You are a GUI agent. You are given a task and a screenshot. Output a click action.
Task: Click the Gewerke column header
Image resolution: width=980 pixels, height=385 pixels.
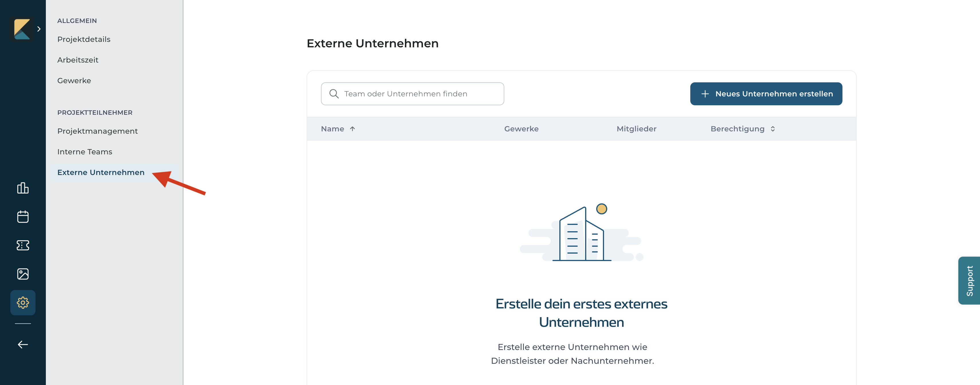click(521, 129)
